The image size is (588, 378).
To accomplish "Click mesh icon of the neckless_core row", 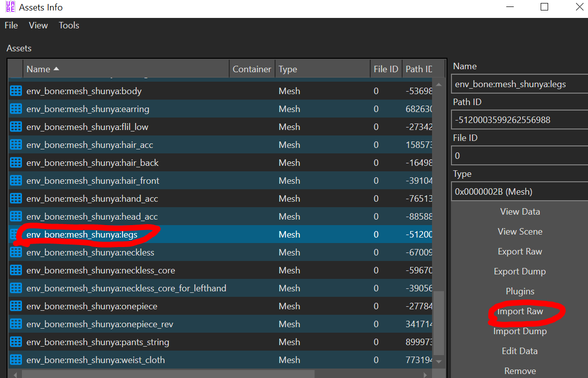I will pyautogui.click(x=16, y=270).
